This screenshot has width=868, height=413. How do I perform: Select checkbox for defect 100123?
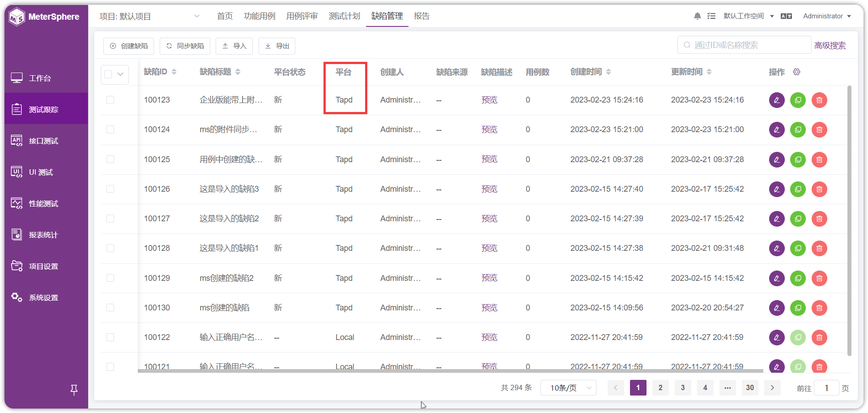(x=110, y=100)
